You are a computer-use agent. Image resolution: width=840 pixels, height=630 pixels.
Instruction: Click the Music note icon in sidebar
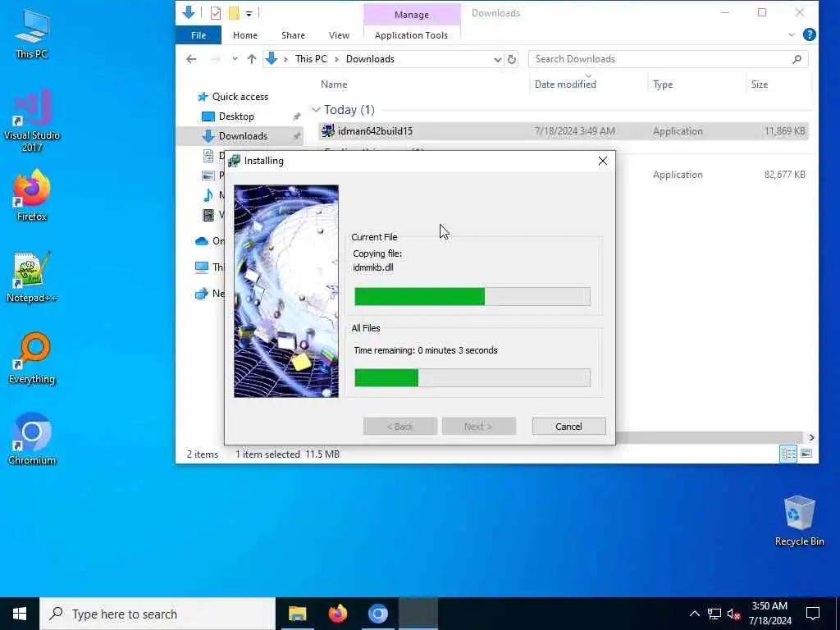click(x=208, y=195)
